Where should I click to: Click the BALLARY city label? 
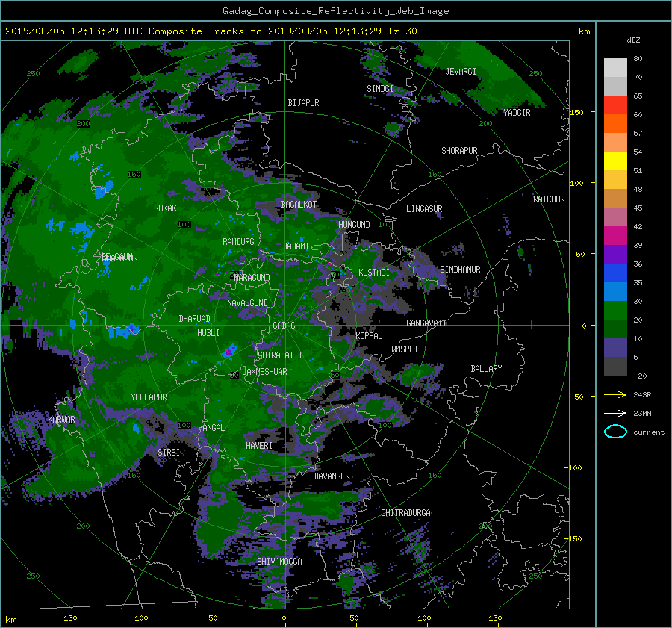(x=486, y=369)
